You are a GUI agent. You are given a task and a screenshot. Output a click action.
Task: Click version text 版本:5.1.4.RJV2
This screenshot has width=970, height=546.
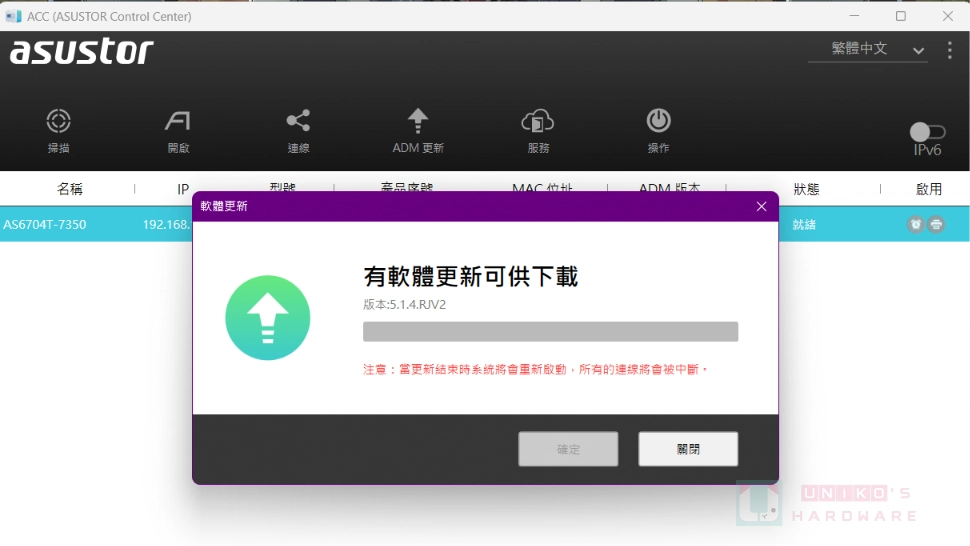(x=405, y=304)
